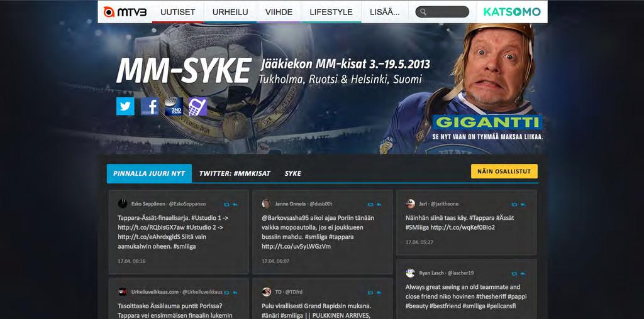
Task: Open the Lifestyle menu
Action: click(x=331, y=12)
